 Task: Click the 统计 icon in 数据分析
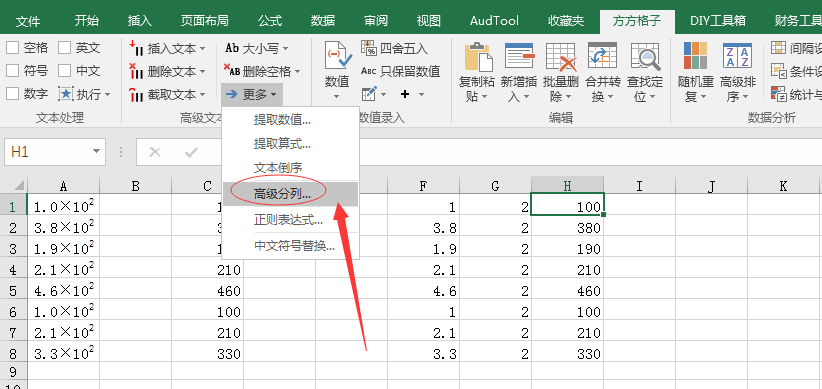(x=778, y=94)
